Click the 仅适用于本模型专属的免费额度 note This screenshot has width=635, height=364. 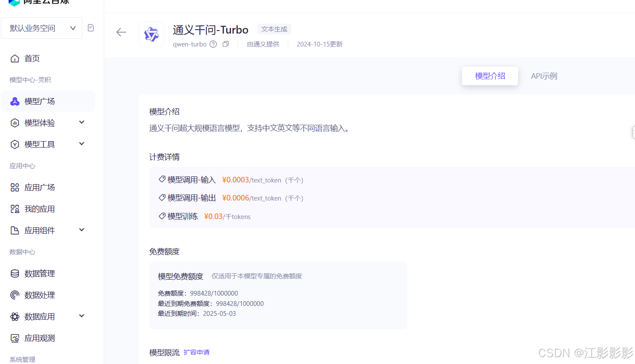click(257, 276)
